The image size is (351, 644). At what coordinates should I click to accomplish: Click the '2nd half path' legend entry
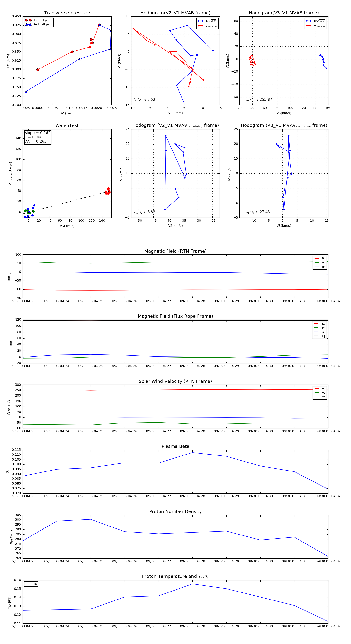[39, 25]
